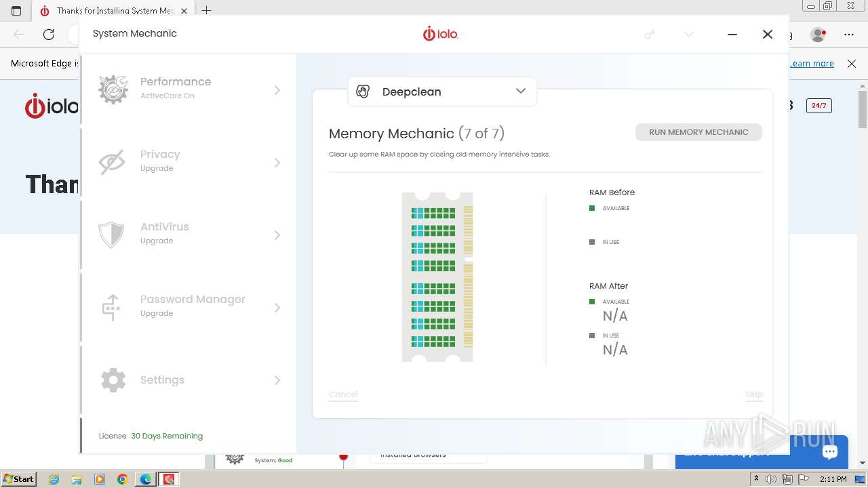The width and height of the screenshot is (868, 488).
Task: Click the volume speaker tray icon
Action: pos(771,479)
